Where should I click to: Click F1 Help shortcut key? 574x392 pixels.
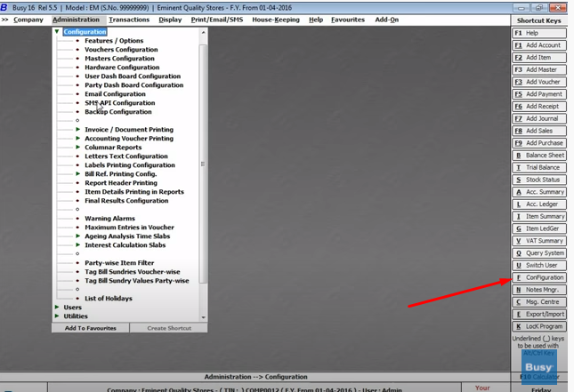click(539, 33)
